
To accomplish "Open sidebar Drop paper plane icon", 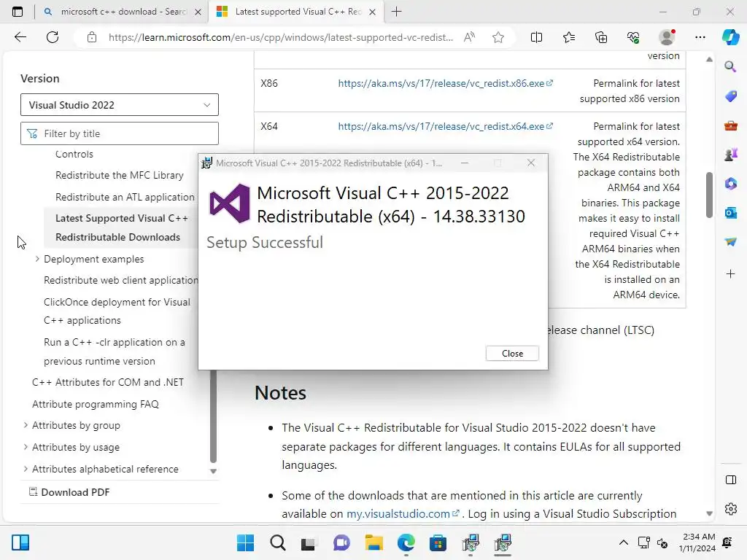I will click(730, 242).
